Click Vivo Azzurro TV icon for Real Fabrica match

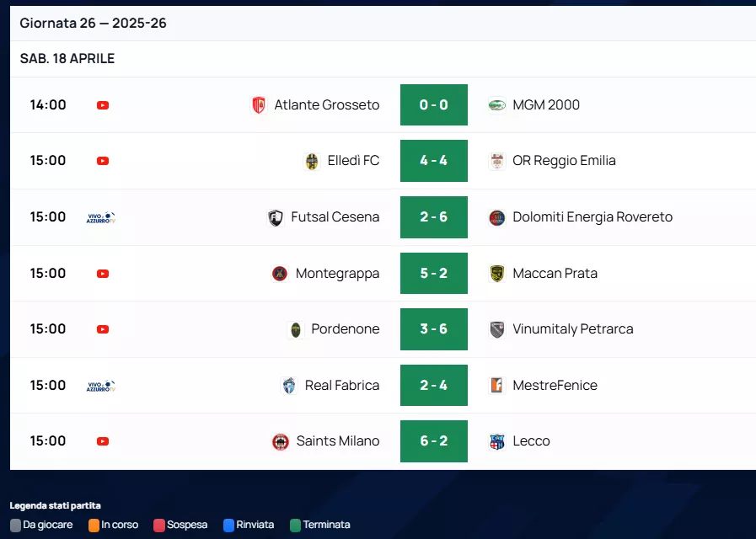(100, 386)
